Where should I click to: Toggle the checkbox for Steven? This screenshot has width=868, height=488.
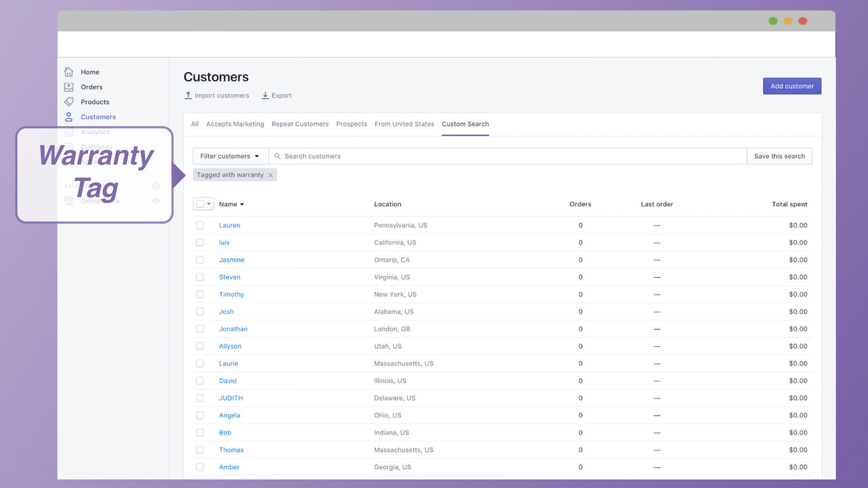pos(200,277)
